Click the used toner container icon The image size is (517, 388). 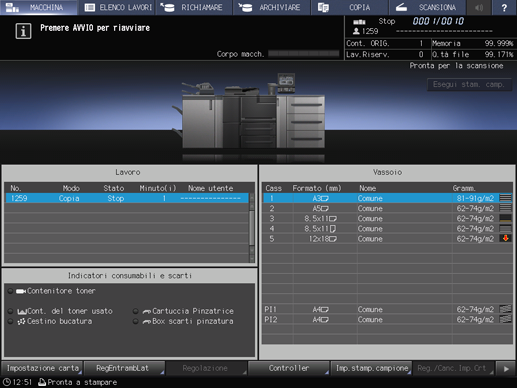(x=22, y=312)
